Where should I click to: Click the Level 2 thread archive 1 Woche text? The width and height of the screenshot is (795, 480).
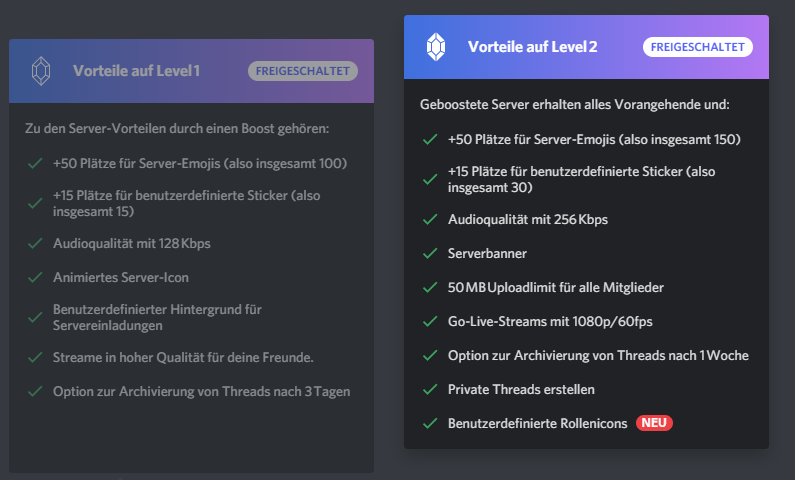(598, 356)
